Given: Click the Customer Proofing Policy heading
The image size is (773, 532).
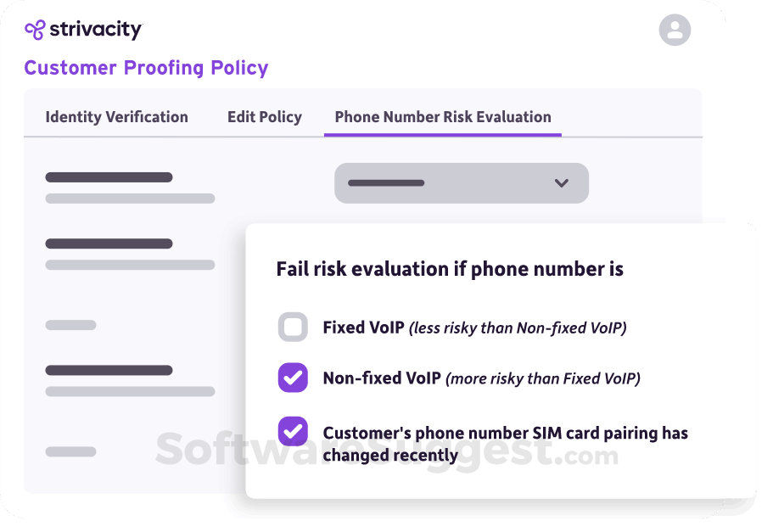Looking at the screenshot, I should [x=147, y=68].
